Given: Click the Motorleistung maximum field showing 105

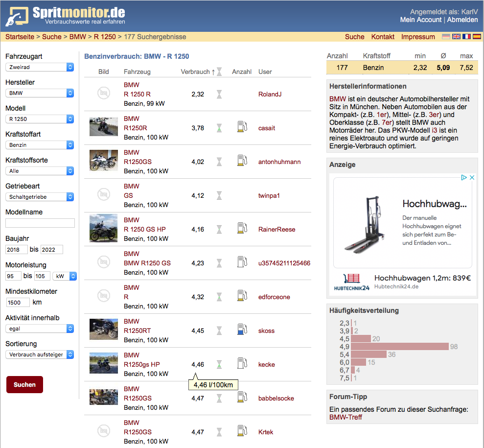Looking at the screenshot, I should 42,276.
